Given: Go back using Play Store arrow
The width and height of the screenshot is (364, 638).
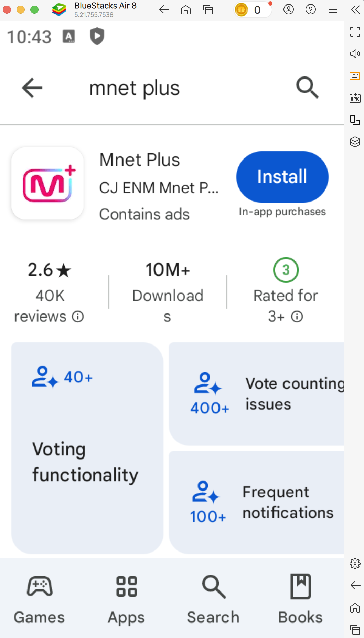Looking at the screenshot, I should point(32,88).
